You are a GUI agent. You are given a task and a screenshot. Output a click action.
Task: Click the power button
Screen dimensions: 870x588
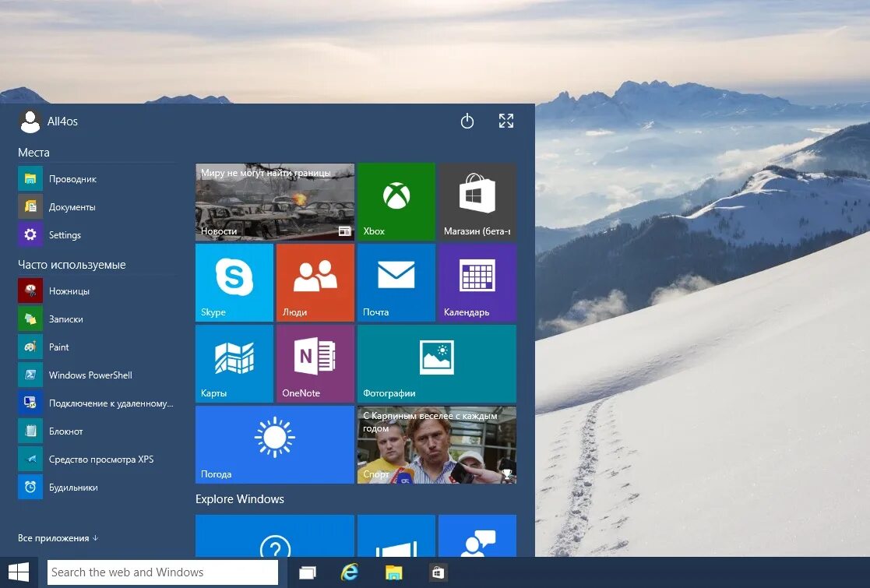[x=467, y=121]
